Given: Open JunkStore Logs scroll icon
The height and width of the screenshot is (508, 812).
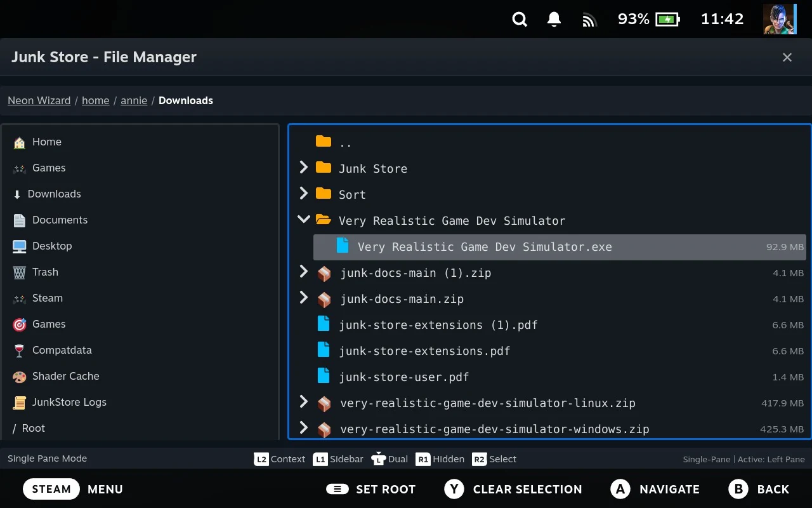Looking at the screenshot, I should (x=20, y=403).
